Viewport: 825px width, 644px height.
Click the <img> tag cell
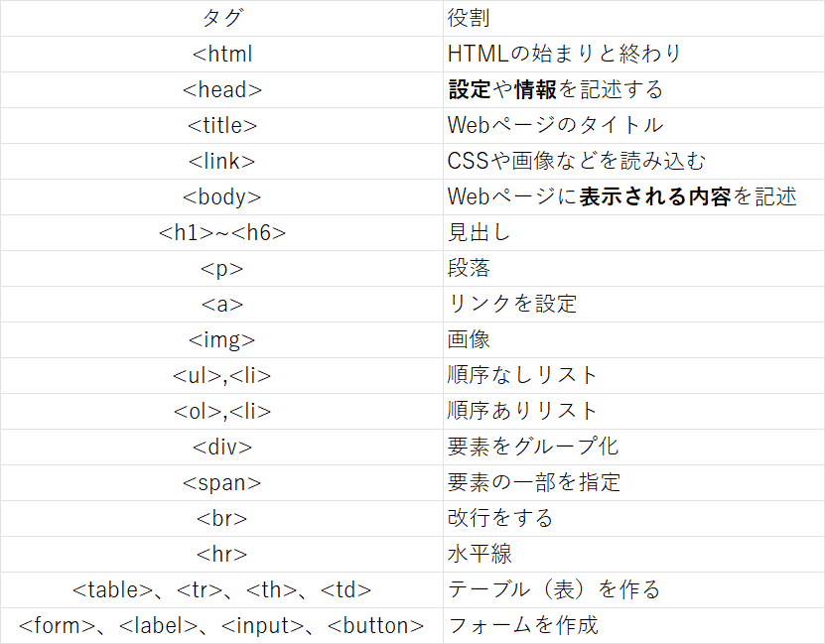[221, 339]
